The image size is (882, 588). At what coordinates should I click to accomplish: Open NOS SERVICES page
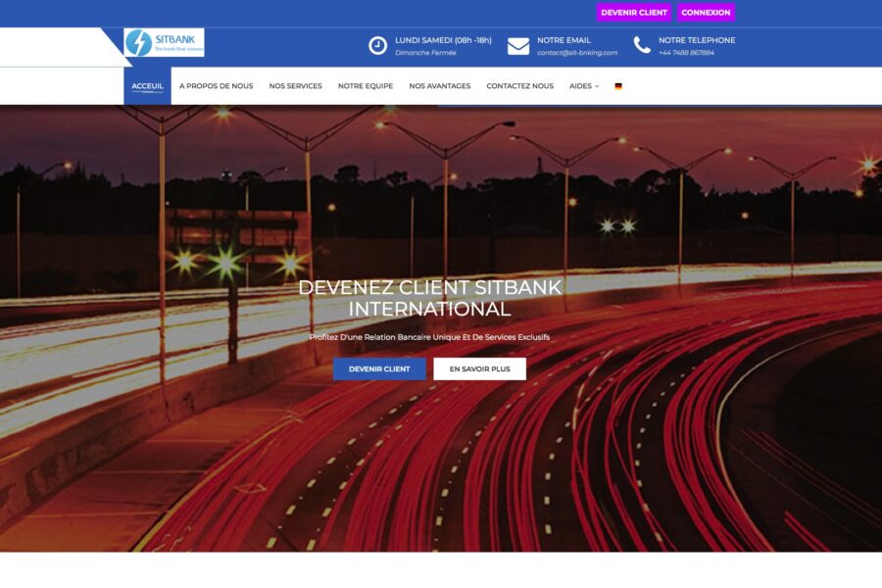point(295,86)
